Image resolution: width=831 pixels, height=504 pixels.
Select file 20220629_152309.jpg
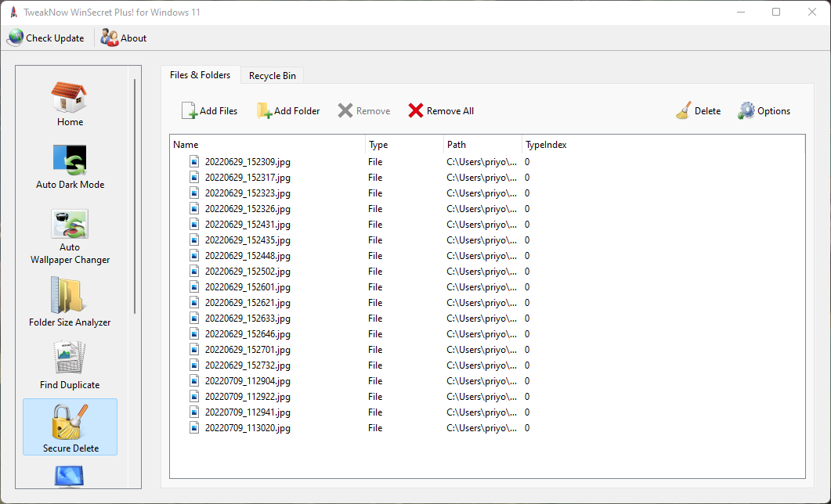tap(247, 162)
